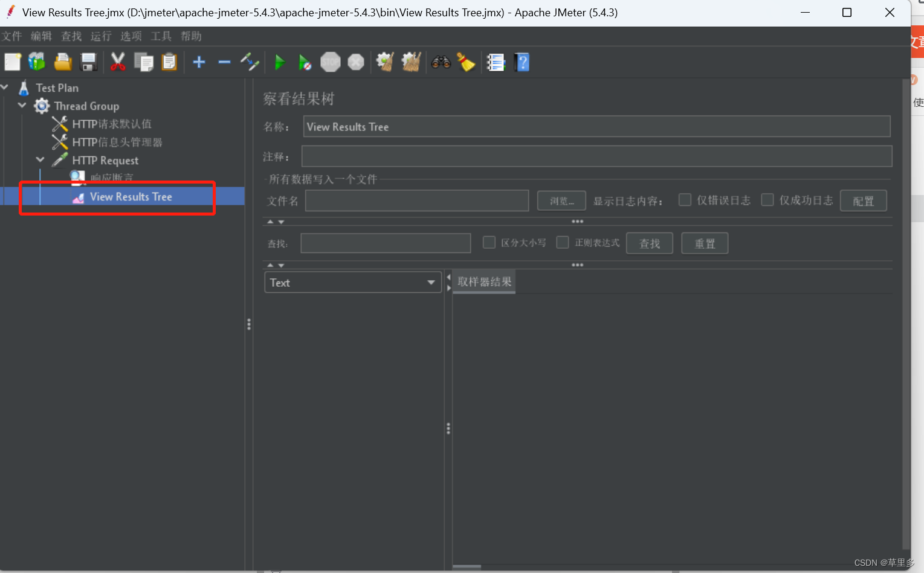Select Thread Group node
The height and width of the screenshot is (573, 924).
click(86, 106)
